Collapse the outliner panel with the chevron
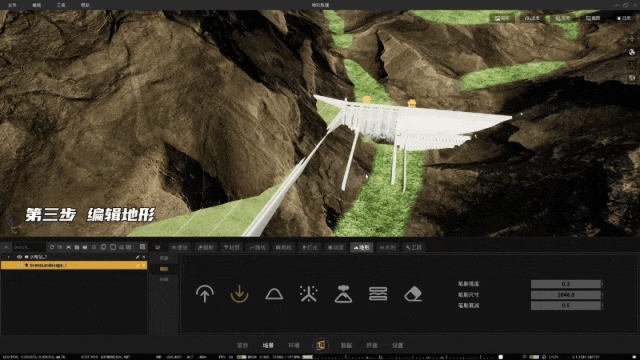The image size is (640, 360). (x=6, y=247)
